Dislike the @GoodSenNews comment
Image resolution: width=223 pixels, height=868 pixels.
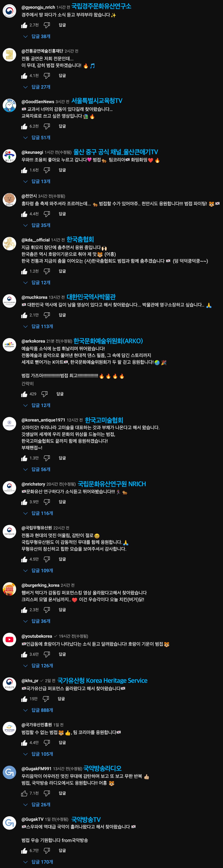(47, 126)
